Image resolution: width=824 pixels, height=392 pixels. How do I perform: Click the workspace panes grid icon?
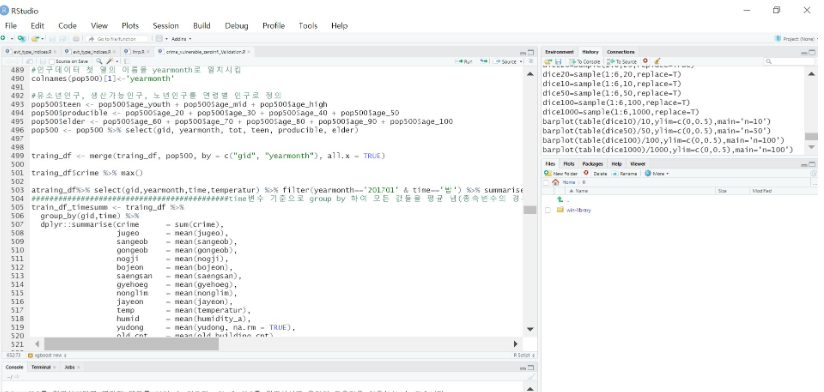pos(159,38)
